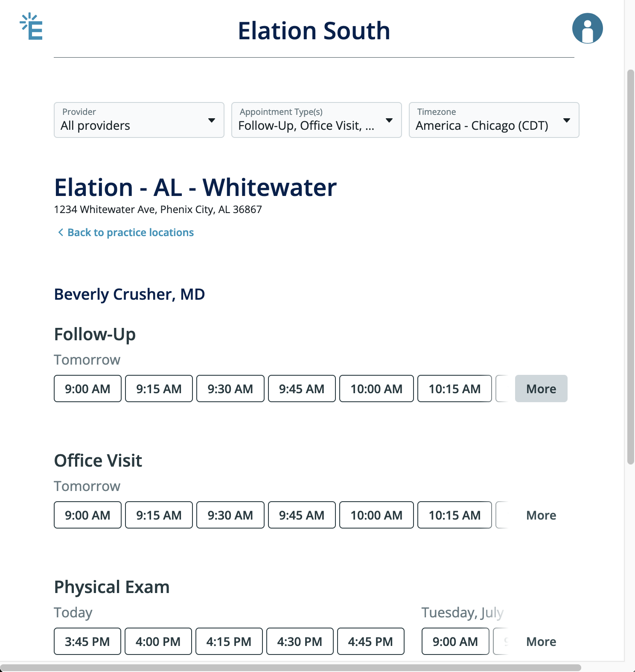635x672 pixels.
Task: Choose the 10:15 AM Follow-Up time
Action: tap(454, 389)
